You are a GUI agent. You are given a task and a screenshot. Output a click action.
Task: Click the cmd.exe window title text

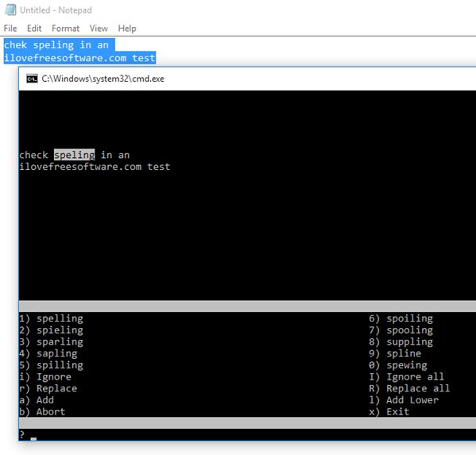point(103,79)
